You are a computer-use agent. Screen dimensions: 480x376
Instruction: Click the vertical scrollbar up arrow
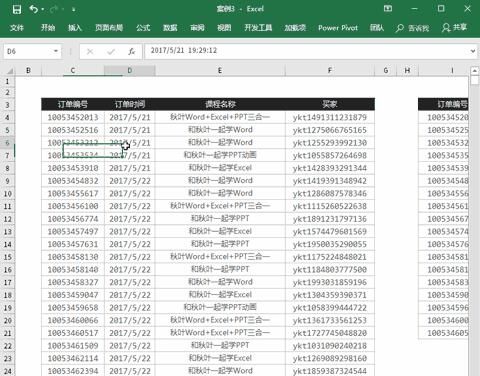coord(475,71)
